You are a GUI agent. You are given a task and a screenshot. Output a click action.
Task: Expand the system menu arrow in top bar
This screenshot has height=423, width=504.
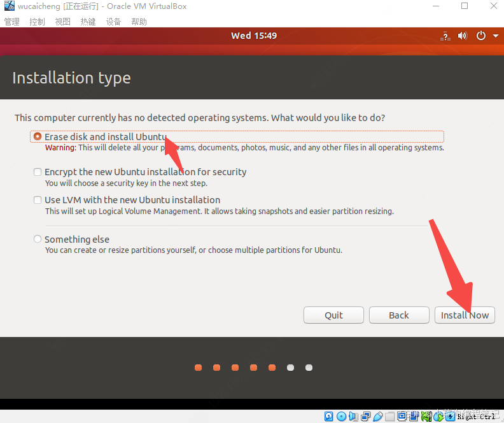click(496, 36)
